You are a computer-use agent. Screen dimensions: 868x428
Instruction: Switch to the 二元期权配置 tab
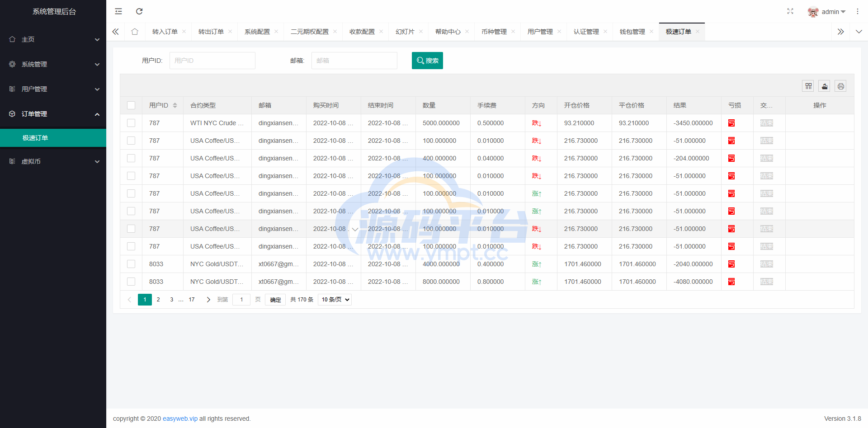pos(310,32)
